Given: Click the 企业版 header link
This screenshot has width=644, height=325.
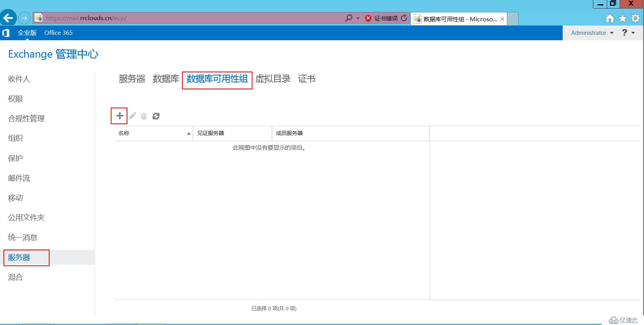Looking at the screenshot, I should click(27, 33).
